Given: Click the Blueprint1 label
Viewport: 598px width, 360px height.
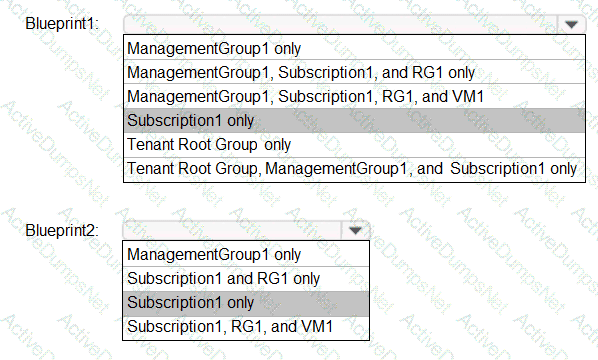Looking at the screenshot, I should click(62, 24).
